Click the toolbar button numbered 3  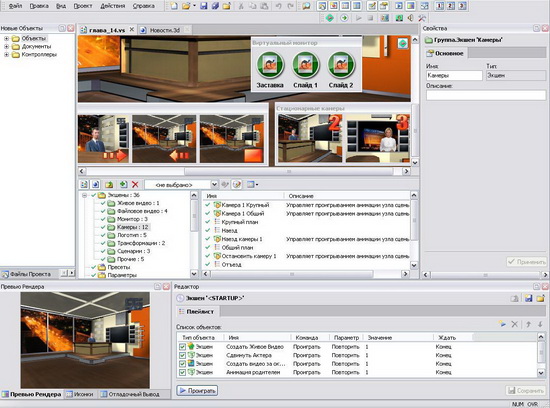[x=462, y=6]
